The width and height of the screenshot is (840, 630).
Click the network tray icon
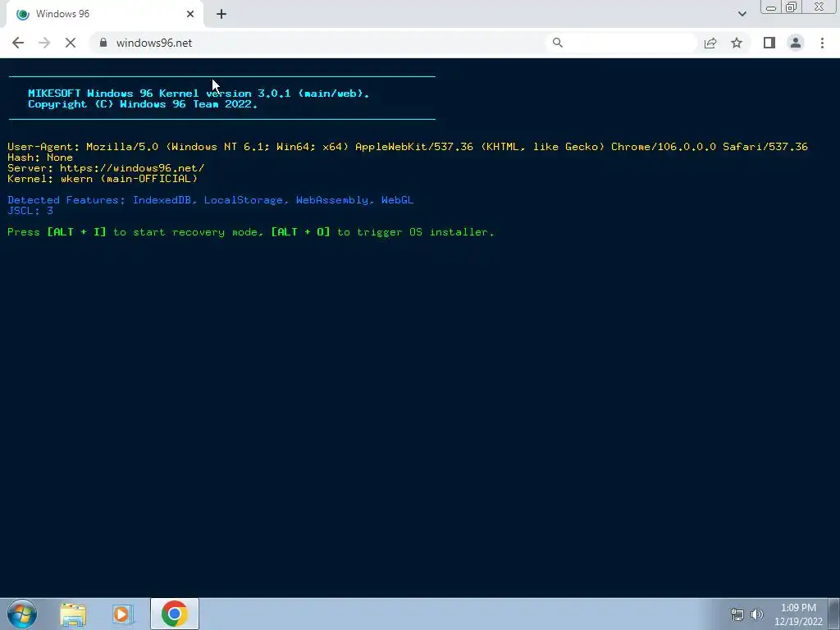(x=737, y=614)
